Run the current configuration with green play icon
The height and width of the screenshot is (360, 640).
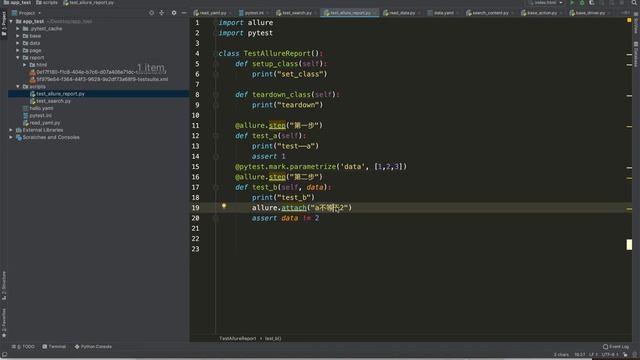coord(572,3)
